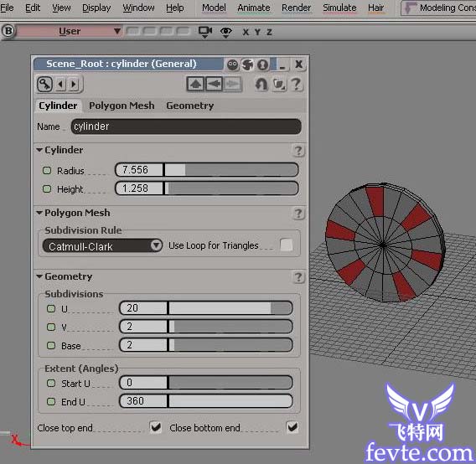Viewport: 476px width, 464px height.
Task: Click Height animation marker
Action: coord(47,188)
